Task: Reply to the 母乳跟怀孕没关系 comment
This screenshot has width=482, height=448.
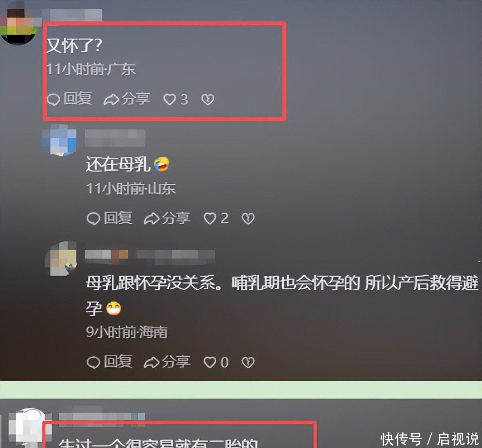Action: 110,362
